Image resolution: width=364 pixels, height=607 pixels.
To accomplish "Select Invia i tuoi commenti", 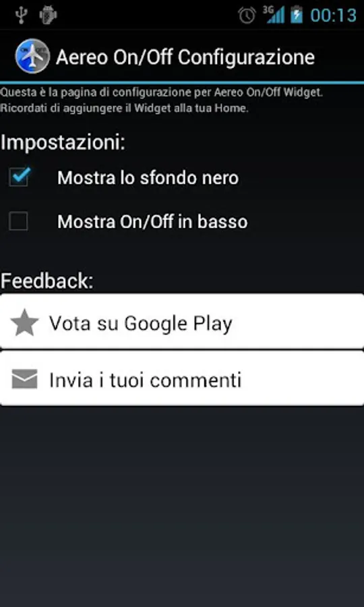I will [182, 378].
